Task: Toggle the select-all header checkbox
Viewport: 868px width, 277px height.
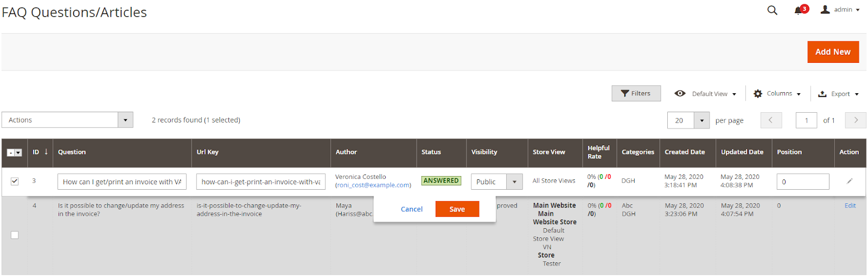Action: coord(11,153)
